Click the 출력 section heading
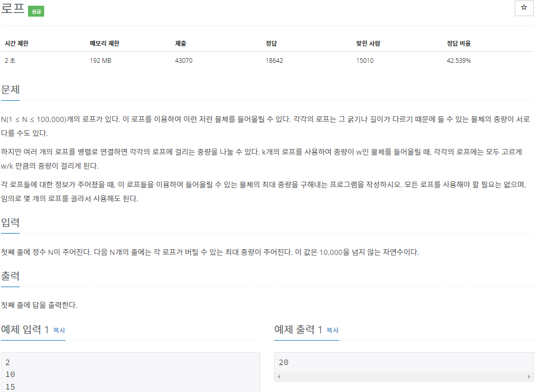537x392 pixels. pyautogui.click(x=10, y=276)
